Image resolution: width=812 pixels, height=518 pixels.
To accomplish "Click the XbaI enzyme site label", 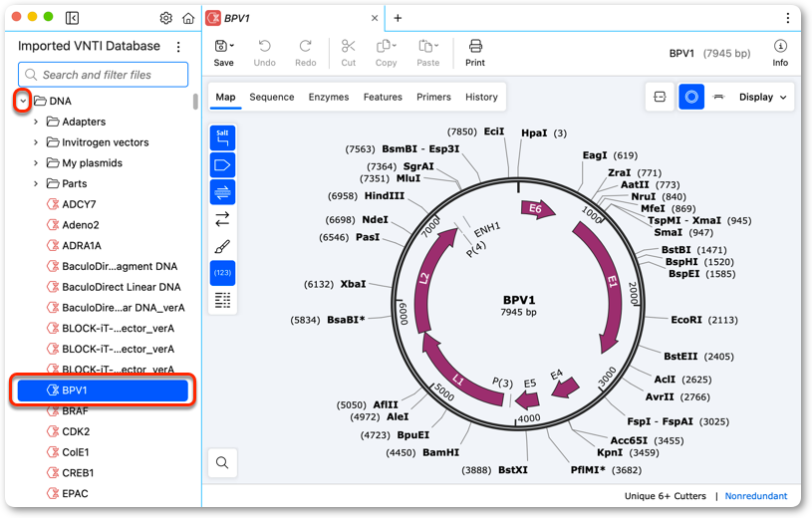I will (x=353, y=284).
